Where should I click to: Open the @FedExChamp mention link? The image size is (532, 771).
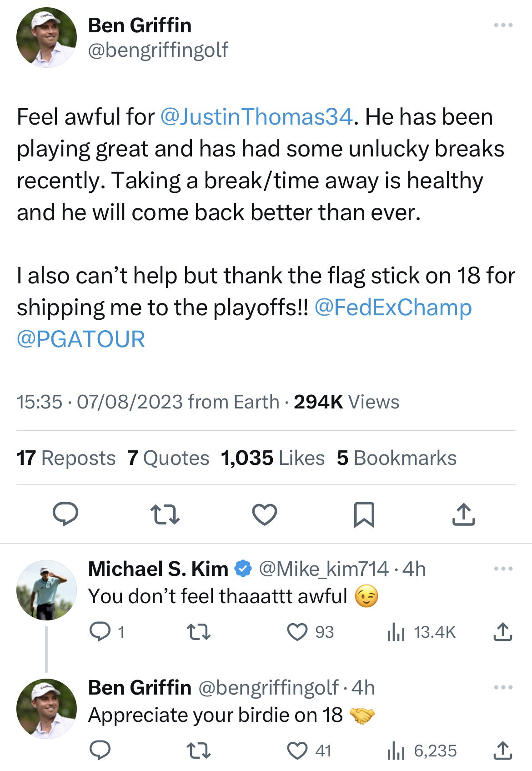coord(393,307)
